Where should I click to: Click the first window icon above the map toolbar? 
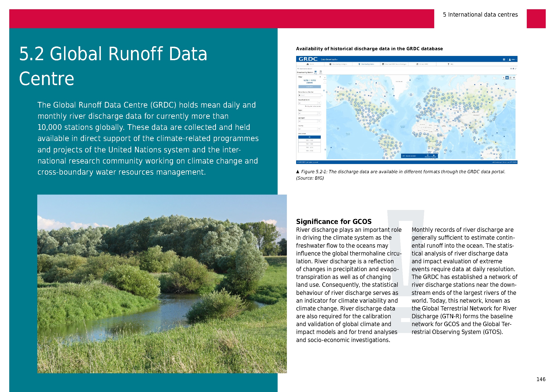(x=511, y=68)
